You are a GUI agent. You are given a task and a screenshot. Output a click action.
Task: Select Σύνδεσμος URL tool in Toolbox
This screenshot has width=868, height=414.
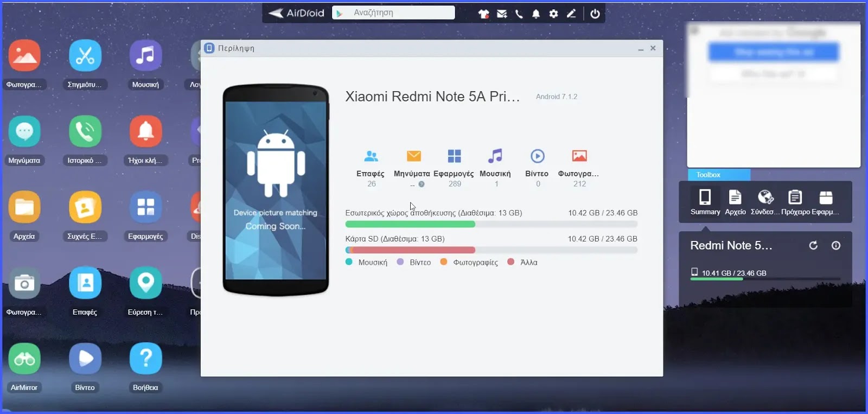765,202
